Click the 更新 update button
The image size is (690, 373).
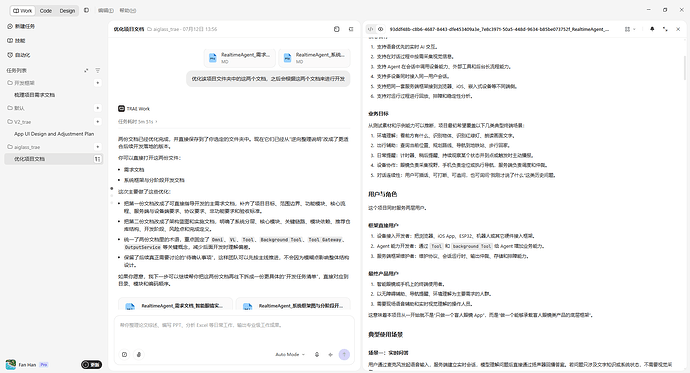92,365
